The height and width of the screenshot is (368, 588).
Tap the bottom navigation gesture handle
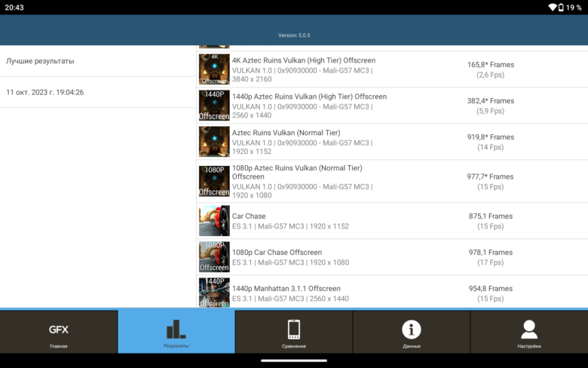point(294,361)
